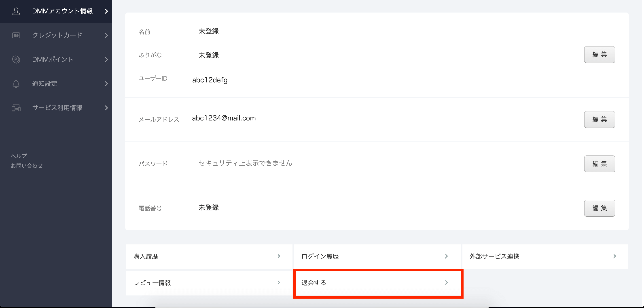Screen dimensions: 644x308
Task: Click the devices icon for サービス利用情報
Action: pos(16,108)
